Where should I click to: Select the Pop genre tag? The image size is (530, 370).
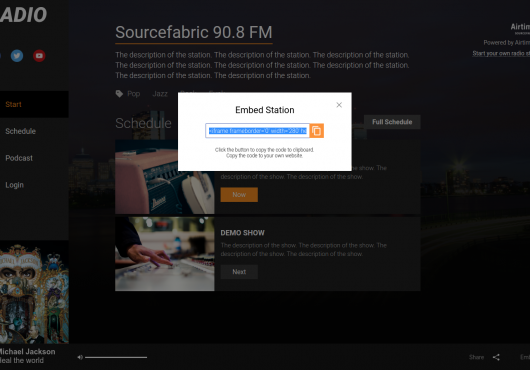coord(134,94)
